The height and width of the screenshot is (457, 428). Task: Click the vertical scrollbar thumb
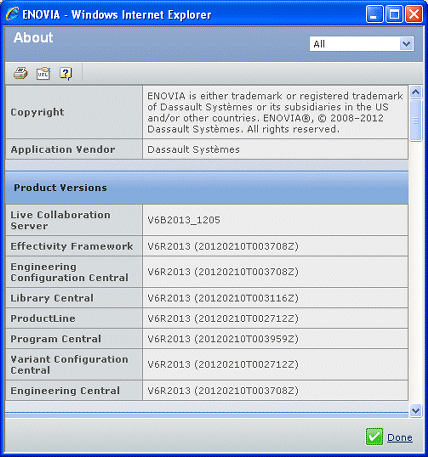pos(415,120)
